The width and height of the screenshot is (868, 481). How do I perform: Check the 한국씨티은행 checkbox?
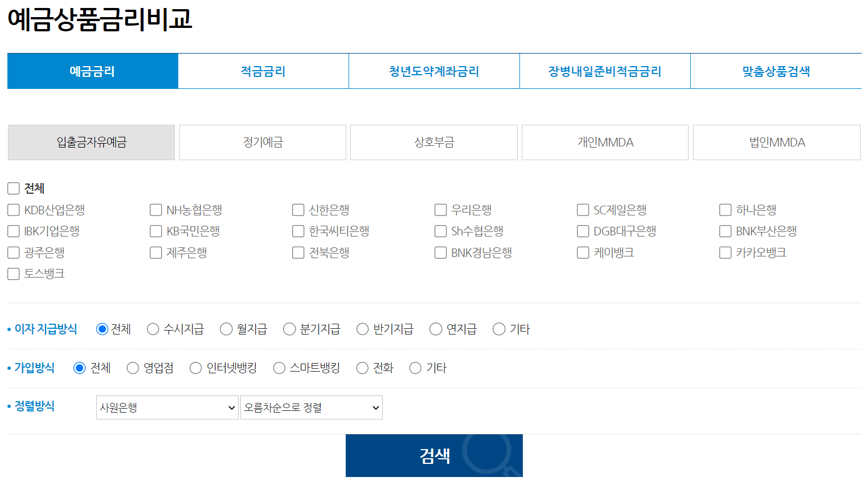tap(298, 231)
